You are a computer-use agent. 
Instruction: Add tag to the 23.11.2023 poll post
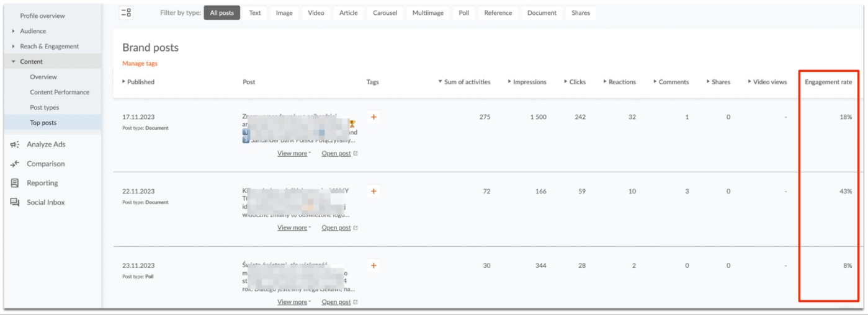coord(374,265)
